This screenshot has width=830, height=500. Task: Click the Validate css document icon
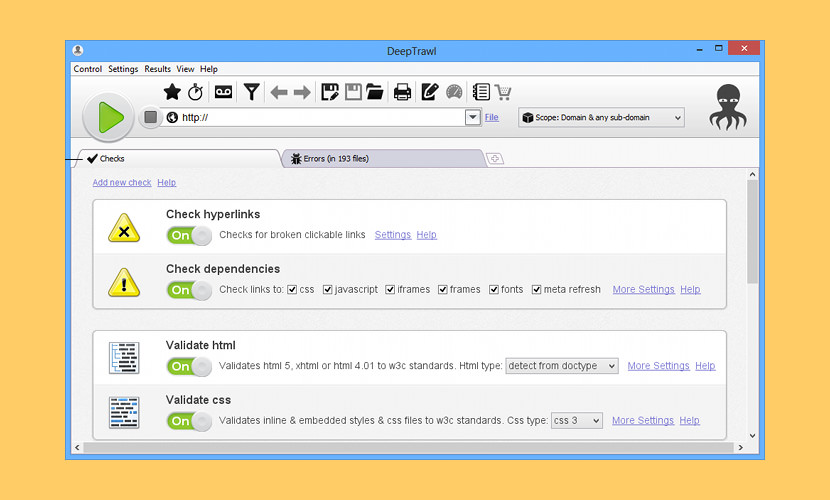click(x=124, y=413)
